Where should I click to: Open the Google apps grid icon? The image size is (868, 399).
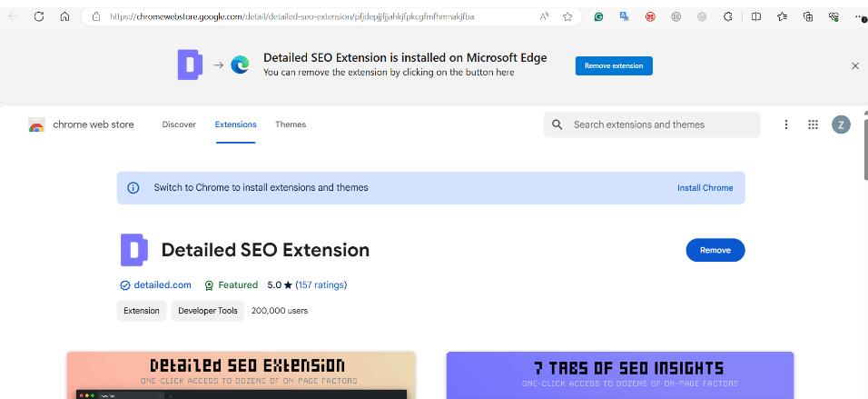[x=813, y=125]
